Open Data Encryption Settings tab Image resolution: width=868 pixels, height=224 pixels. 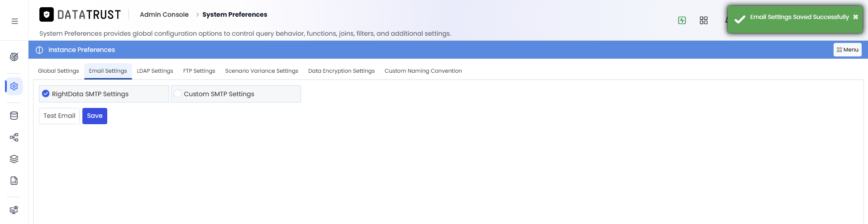click(341, 71)
